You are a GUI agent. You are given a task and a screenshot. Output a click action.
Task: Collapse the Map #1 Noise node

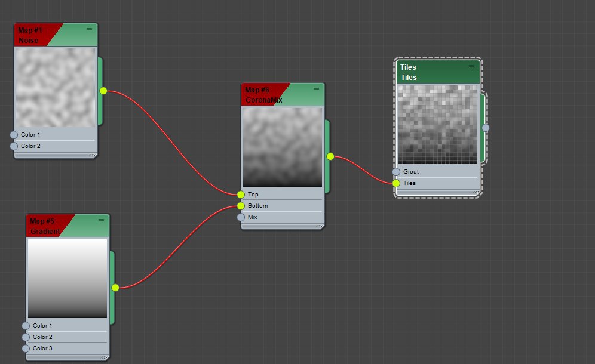click(89, 29)
